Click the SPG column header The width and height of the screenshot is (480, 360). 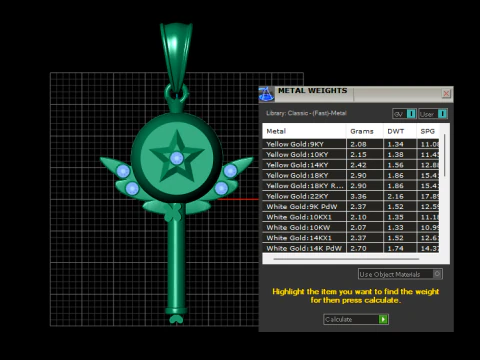click(x=428, y=131)
